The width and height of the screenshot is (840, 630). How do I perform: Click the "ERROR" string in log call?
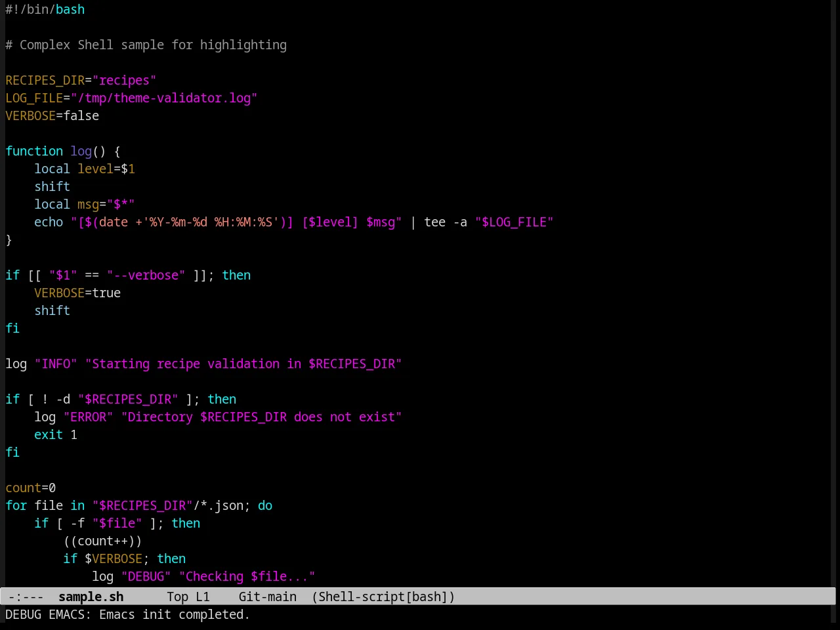[89, 417]
